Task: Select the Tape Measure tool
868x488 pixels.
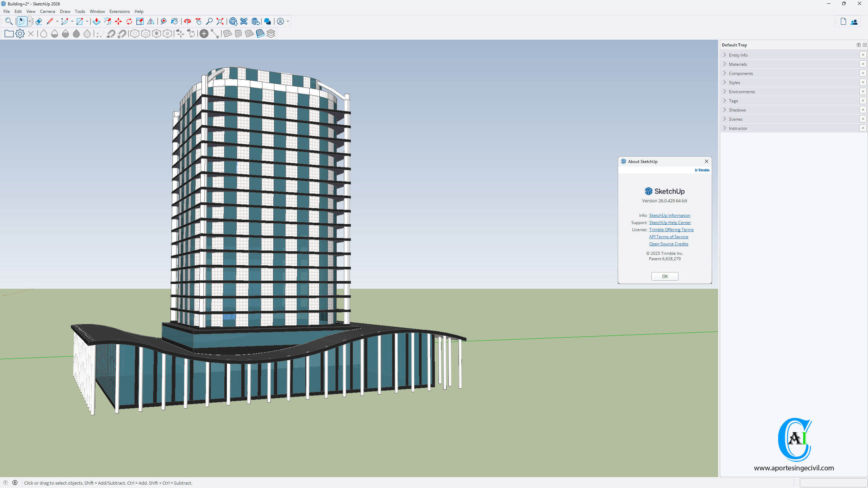Action: click(163, 21)
